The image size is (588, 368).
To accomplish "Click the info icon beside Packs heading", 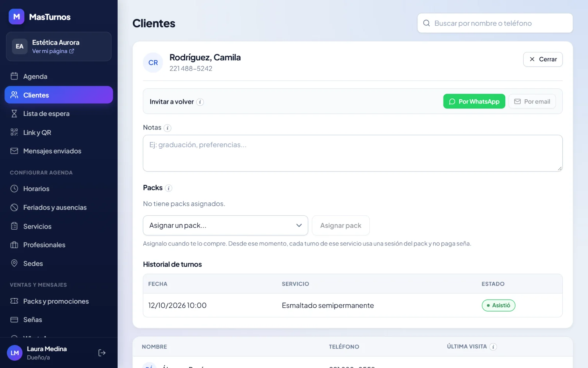I will tap(169, 188).
